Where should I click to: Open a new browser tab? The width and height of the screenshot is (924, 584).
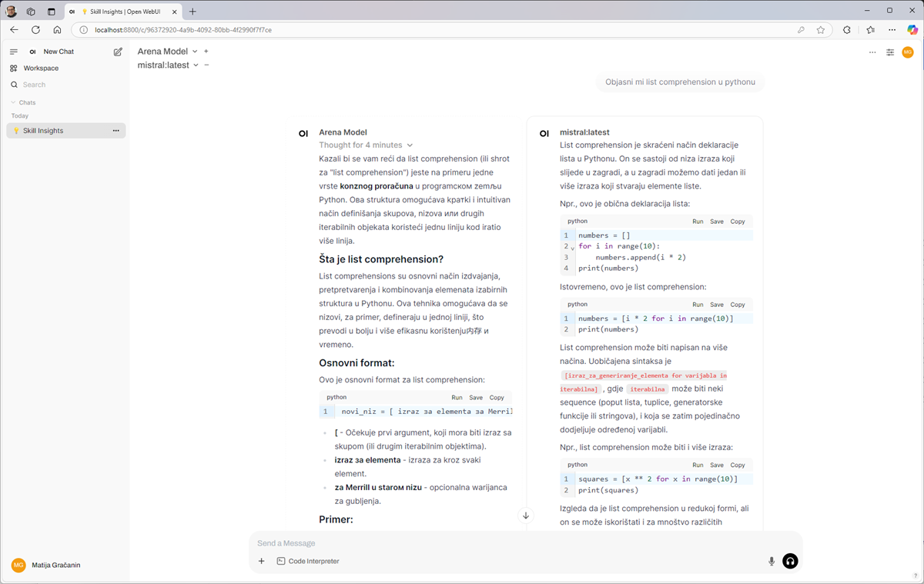192,12
